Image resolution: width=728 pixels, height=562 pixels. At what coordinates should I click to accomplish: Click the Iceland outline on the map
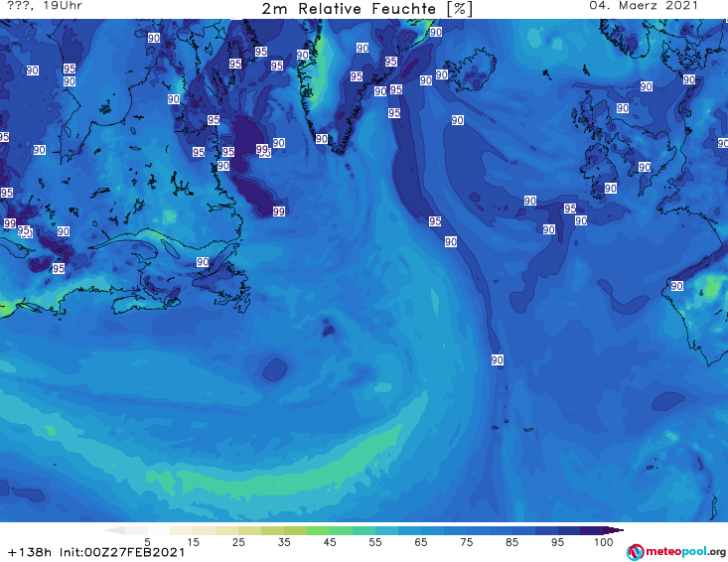click(x=470, y=70)
